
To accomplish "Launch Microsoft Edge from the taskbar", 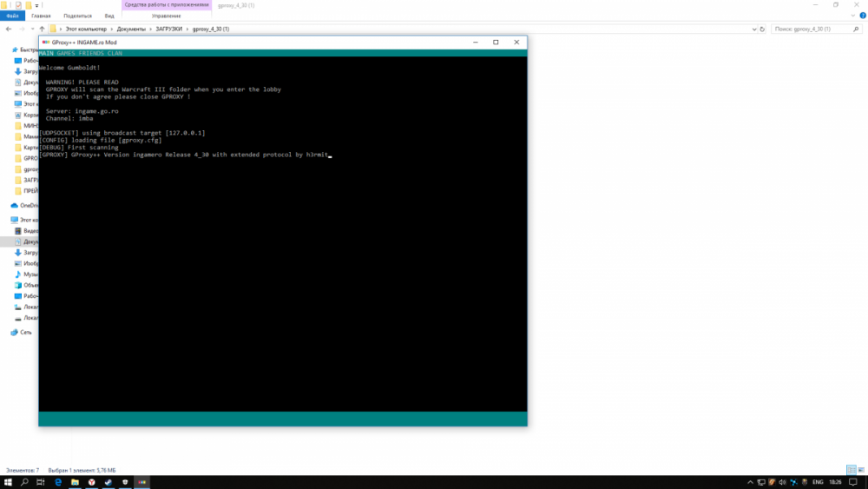I will point(58,482).
